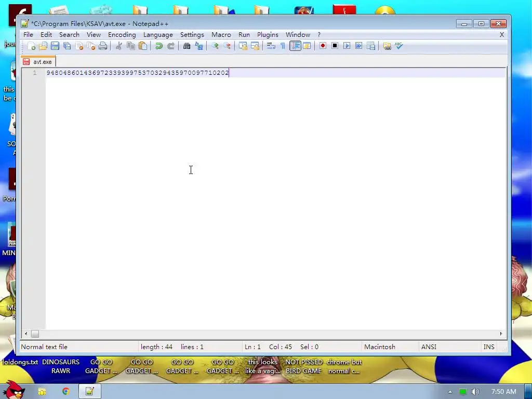Toggle synchronize horizontal scrolling
The image size is (532, 399).
point(255,46)
